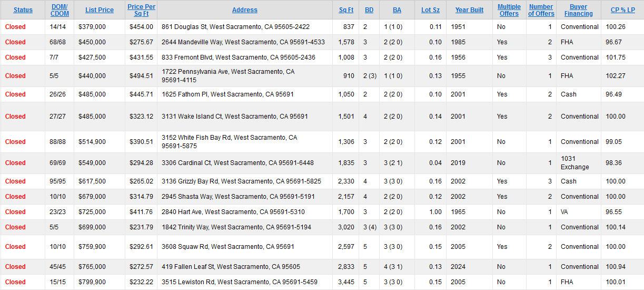Select address 861 Douglas St
This screenshot has height=290, width=644.
coord(235,27)
